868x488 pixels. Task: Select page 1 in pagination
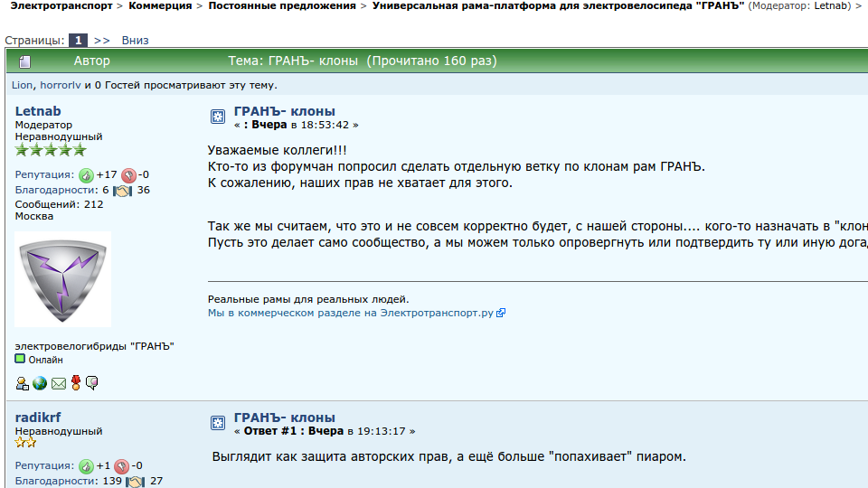pos(78,41)
